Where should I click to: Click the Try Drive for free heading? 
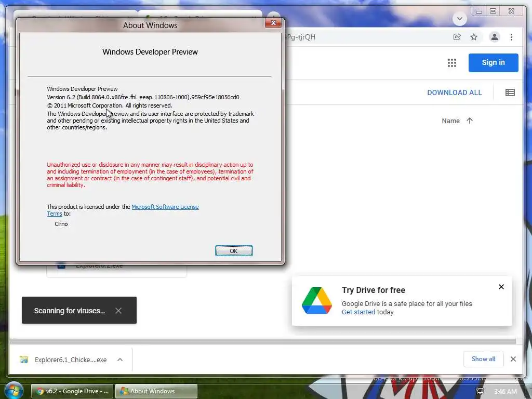(x=373, y=290)
